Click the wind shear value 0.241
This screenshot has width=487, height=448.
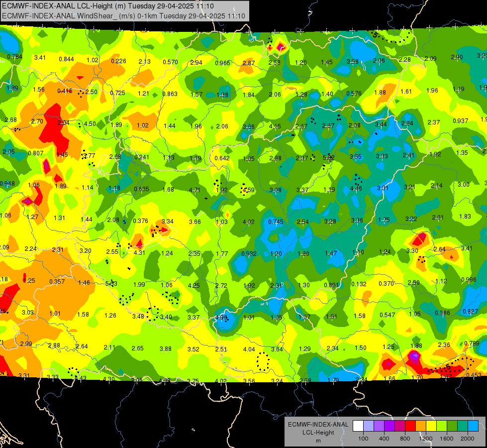tap(142, 157)
